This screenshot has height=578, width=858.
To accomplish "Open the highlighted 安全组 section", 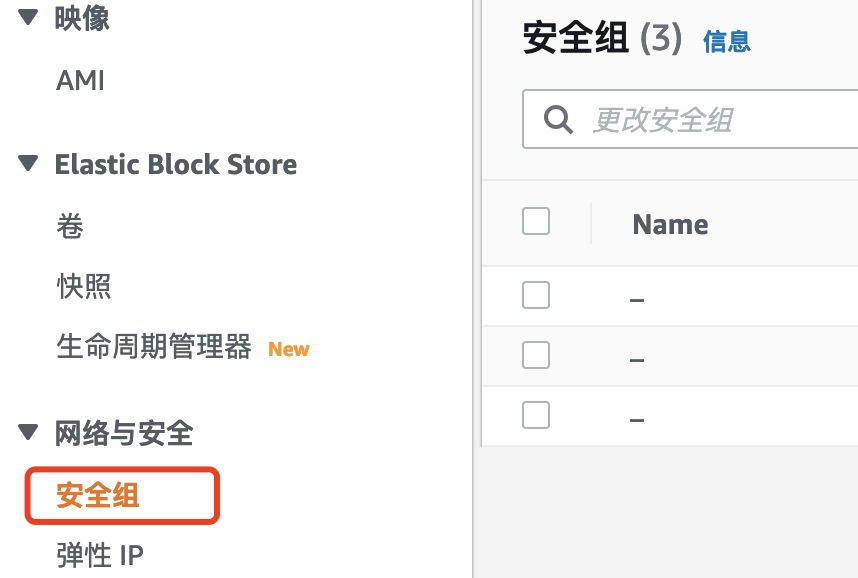I will tap(97, 495).
